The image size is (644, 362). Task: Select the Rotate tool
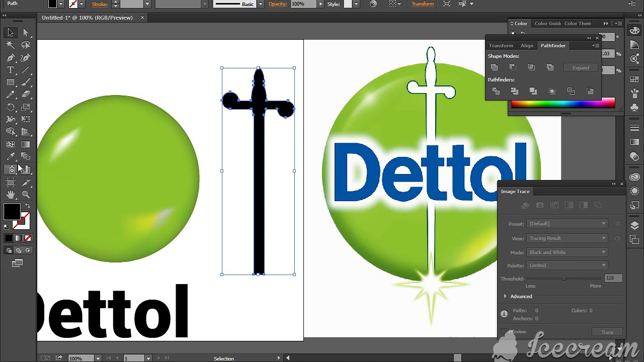(11, 107)
